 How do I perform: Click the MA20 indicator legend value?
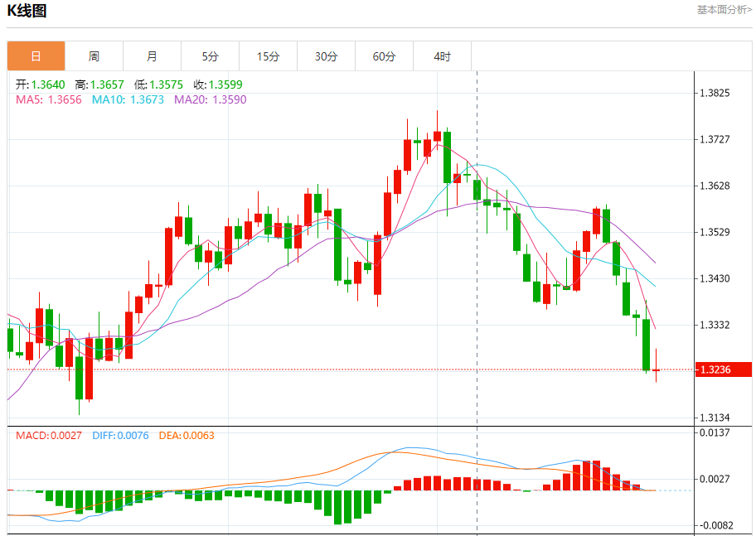(211, 99)
